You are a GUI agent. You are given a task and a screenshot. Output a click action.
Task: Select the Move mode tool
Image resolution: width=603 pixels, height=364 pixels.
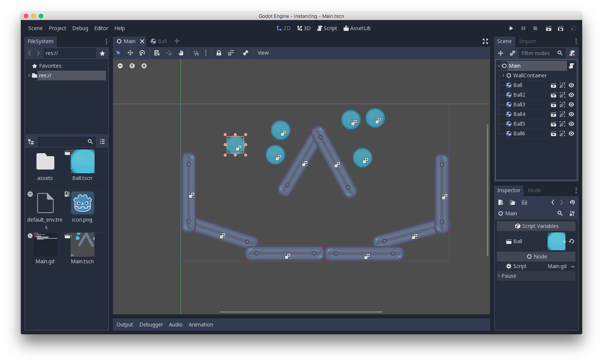point(130,53)
